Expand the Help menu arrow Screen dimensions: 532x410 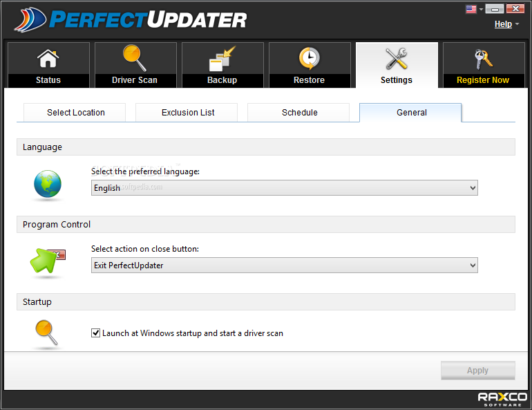click(517, 24)
